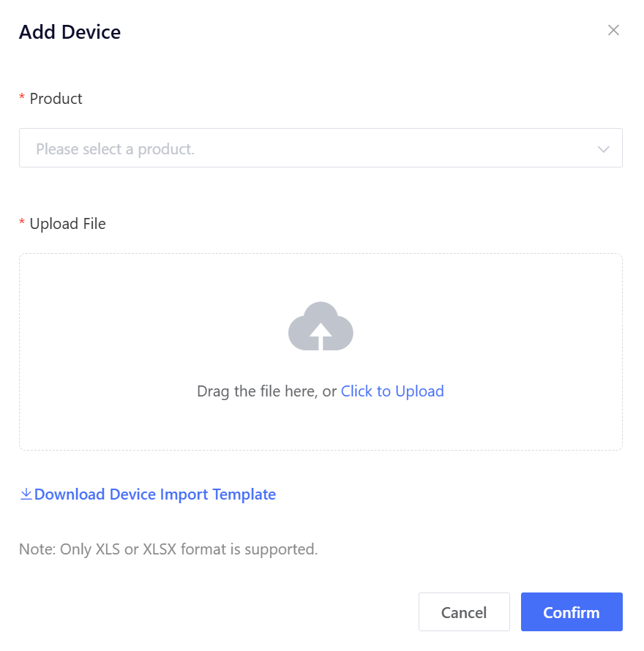Screen dimensions: 644x651
Task: Click the download arrow icon beside template link
Action: [x=26, y=494]
